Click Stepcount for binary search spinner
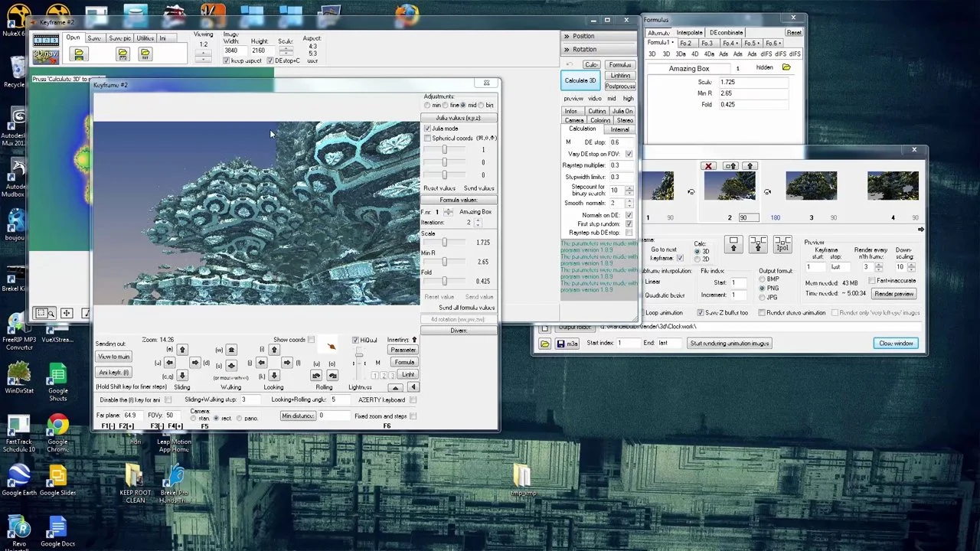Viewport: 980px width, 551px height. pos(629,191)
